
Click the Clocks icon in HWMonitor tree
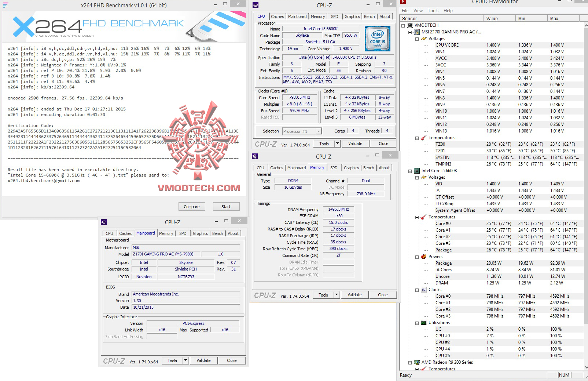pos(424,290)
